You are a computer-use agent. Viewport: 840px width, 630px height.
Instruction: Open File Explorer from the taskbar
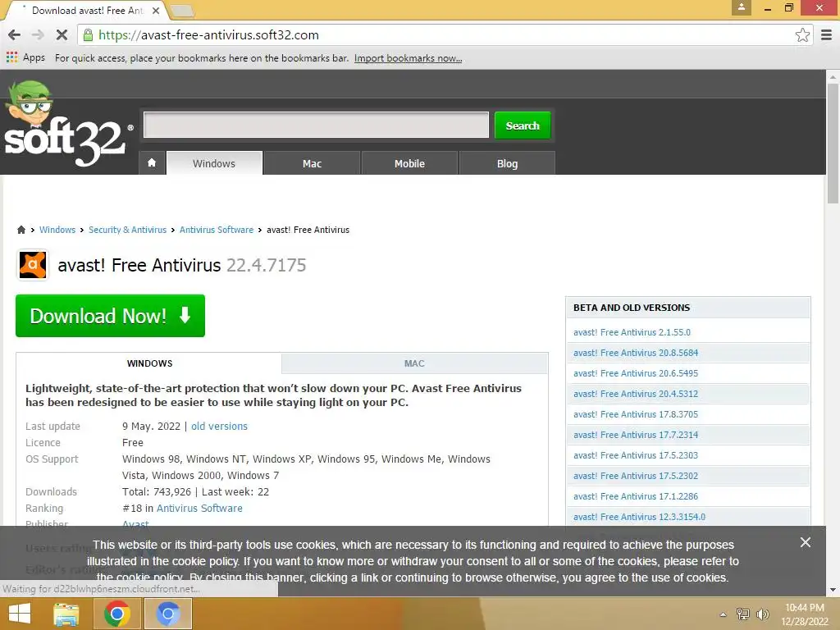pyautogui.click(x=66, y=614)
